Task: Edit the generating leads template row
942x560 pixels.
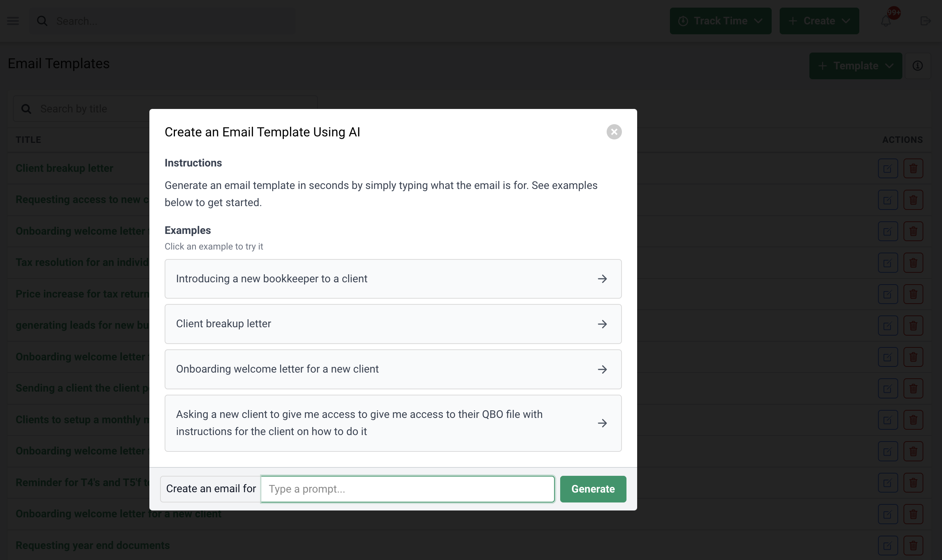Action: [x=888, y=326]
